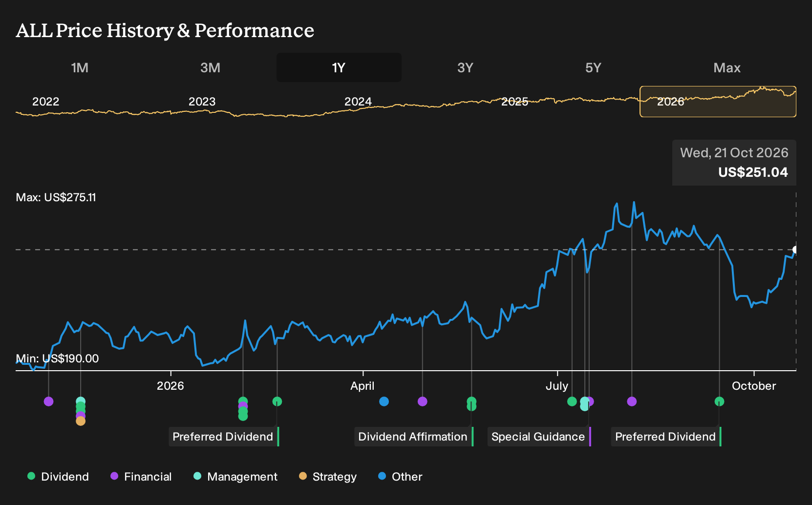Switch to the 1M time range

click(x=80, y=68)
